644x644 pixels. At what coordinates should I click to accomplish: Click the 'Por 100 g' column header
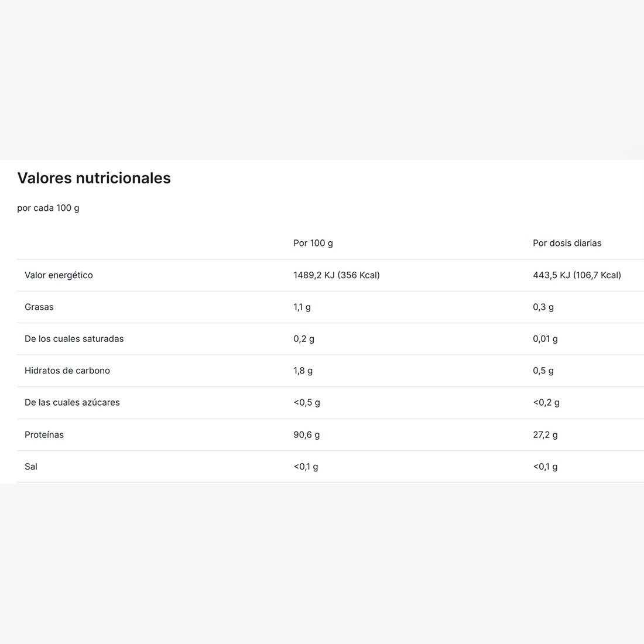pyautogui.click(x=313, y=243)
